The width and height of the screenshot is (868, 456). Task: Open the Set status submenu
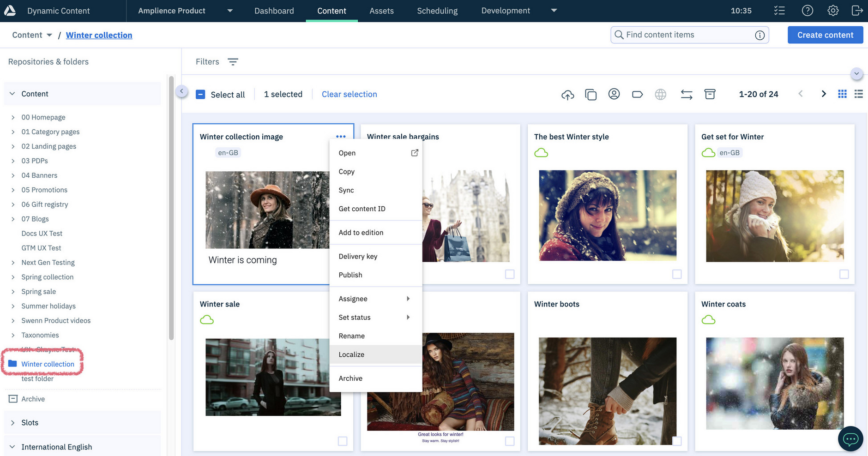pyautogui.click(x=375, y=317)
